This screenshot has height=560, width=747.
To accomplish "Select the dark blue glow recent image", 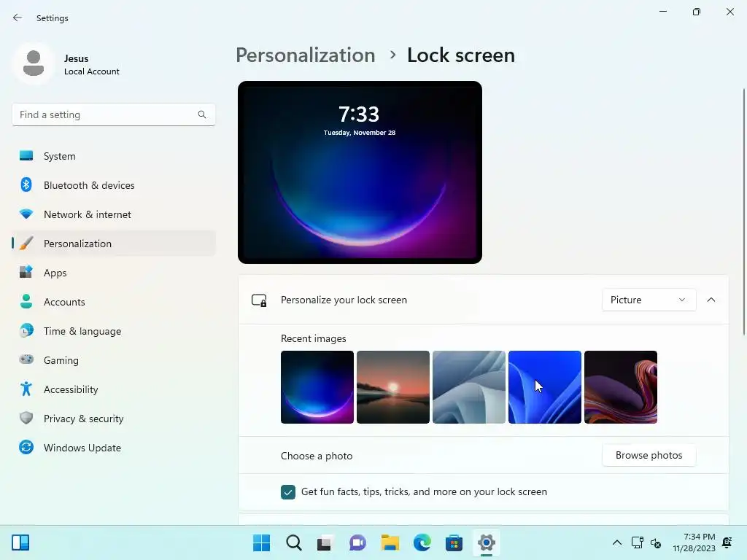I will (x=317, y=387).
